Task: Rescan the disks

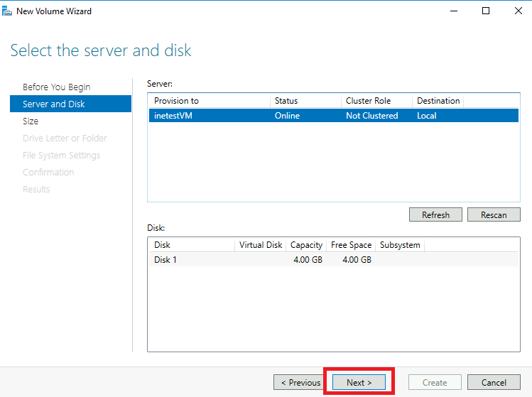Action: point(494,214)
